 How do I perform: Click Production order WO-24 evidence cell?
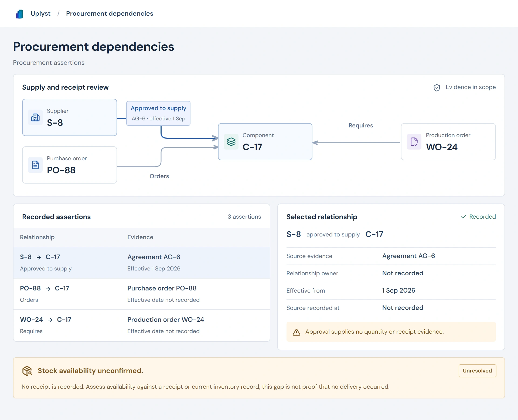pyautogui.click(x=166, y=320)
